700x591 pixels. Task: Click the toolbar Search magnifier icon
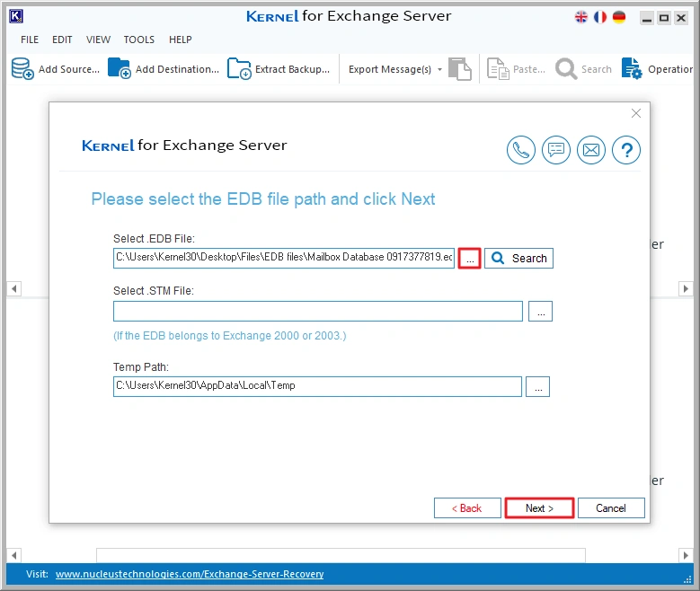pyautogui.click(x=566, y=69)
